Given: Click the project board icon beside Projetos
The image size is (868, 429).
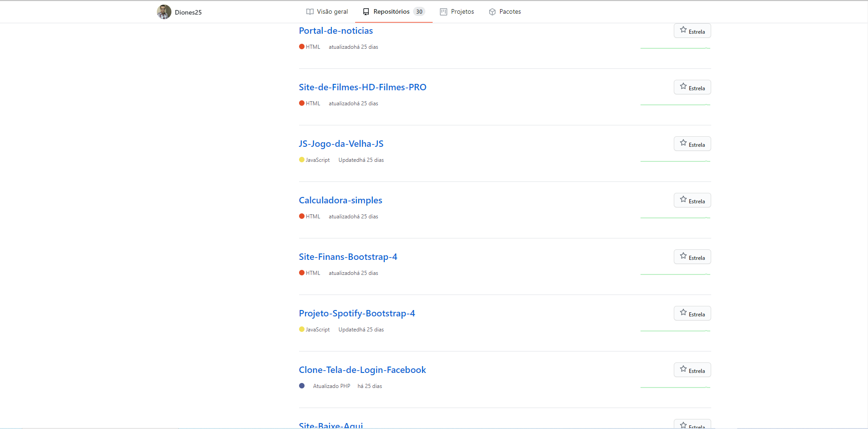Looking at the screenshot, I should [444, 12].
